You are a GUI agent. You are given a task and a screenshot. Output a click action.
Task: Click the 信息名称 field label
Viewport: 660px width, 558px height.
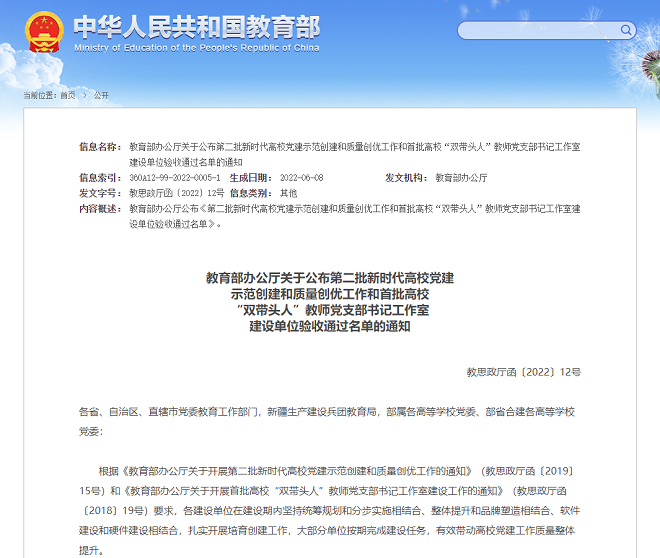(100, 147)
